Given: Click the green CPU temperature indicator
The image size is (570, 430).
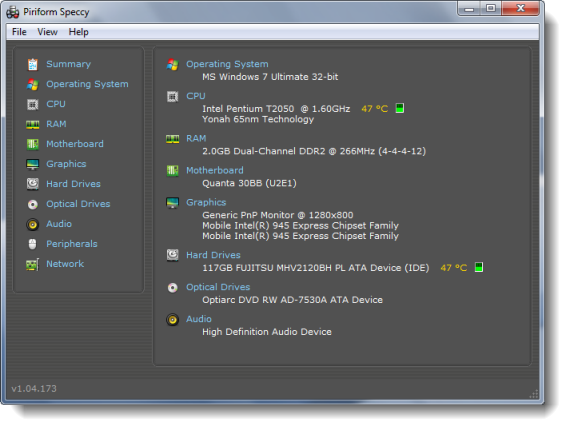Looking at the screenshot, I should 400,108.
